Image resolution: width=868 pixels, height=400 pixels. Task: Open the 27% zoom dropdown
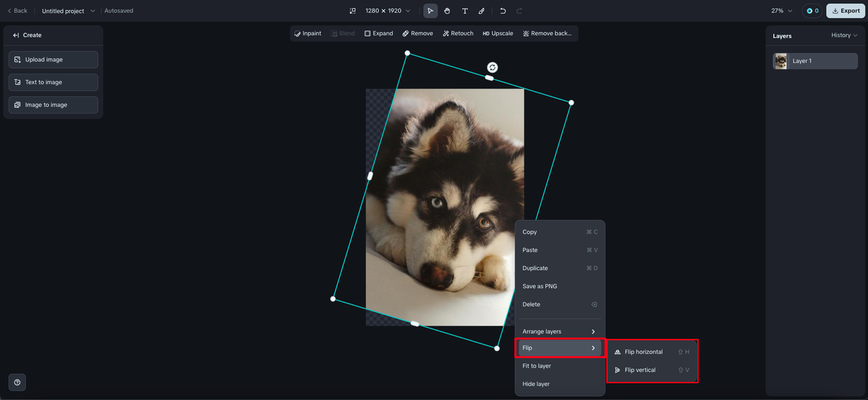(x=782, y=11)
